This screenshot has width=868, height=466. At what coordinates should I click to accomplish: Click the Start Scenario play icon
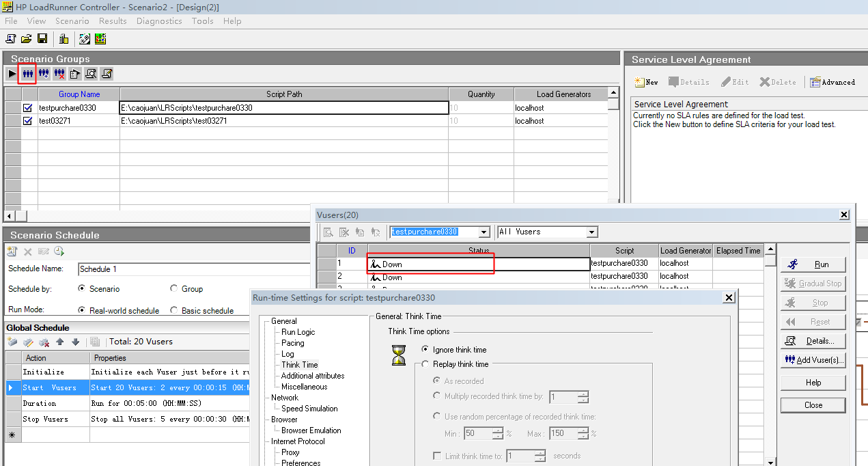click(12, 73)
